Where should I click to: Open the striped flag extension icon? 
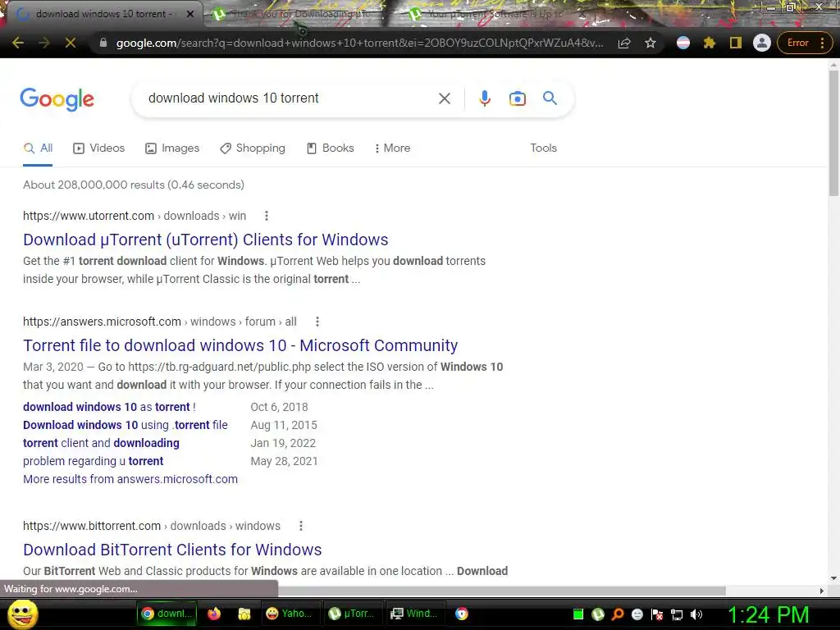[683, 43]
